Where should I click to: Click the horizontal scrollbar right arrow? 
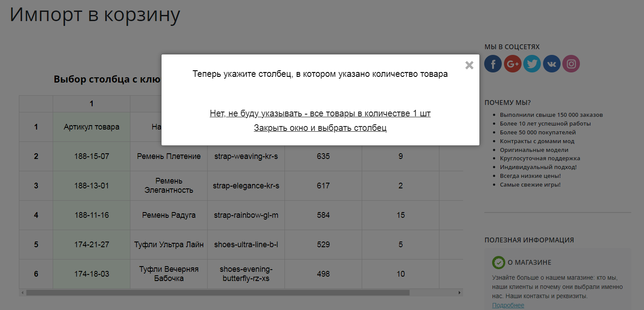pyautogui.click(x=460, y=292)
